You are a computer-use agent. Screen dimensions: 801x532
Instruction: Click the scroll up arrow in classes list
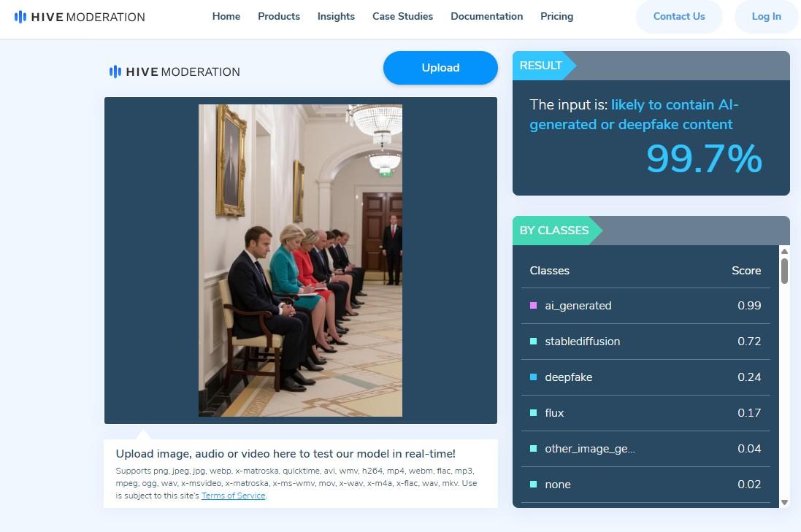click(784, 251)
